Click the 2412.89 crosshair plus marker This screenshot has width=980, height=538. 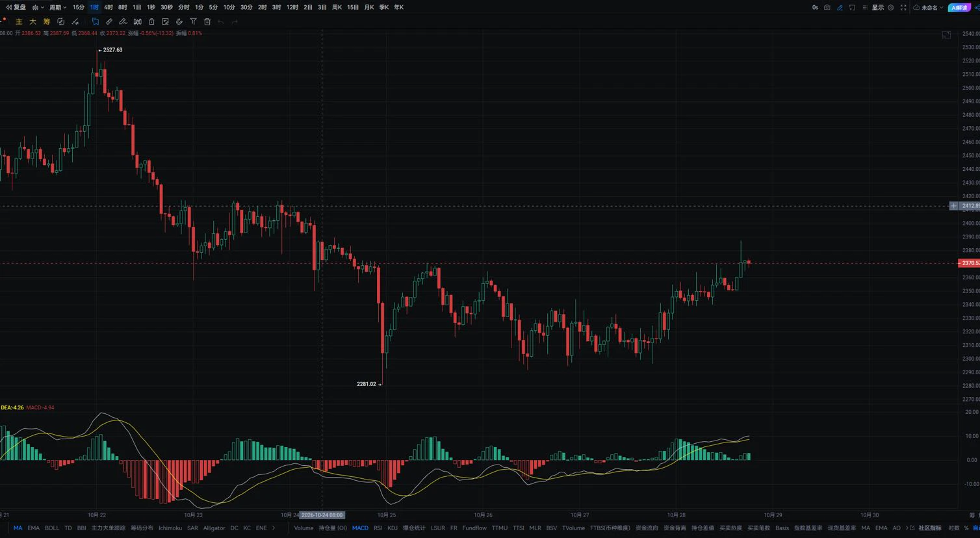pos(953,206)
